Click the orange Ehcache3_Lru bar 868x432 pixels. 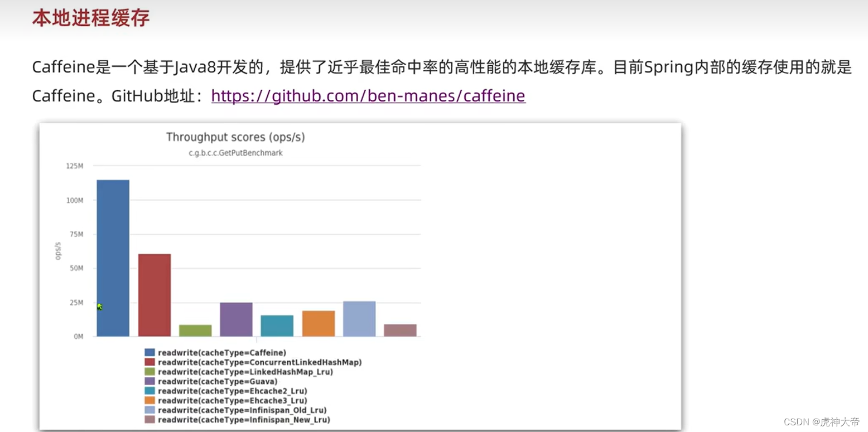(319, 324)
